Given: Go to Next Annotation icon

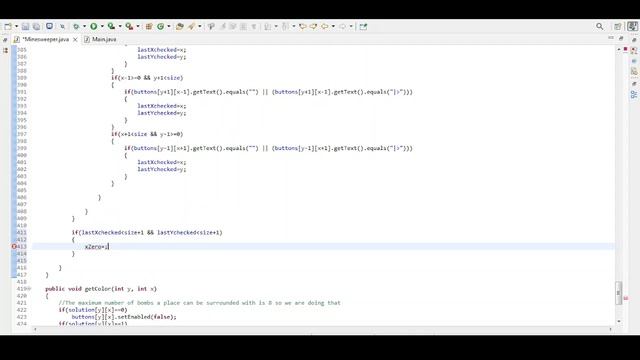Looking at the screenshot, I should [x=267, y=27].
